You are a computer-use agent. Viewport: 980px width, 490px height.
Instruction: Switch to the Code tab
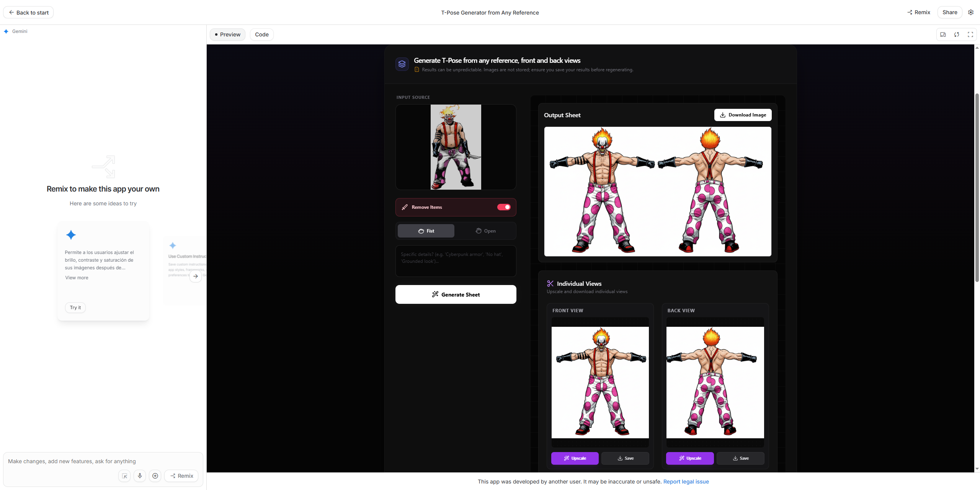pyautogui.click(x=262, y=34)
